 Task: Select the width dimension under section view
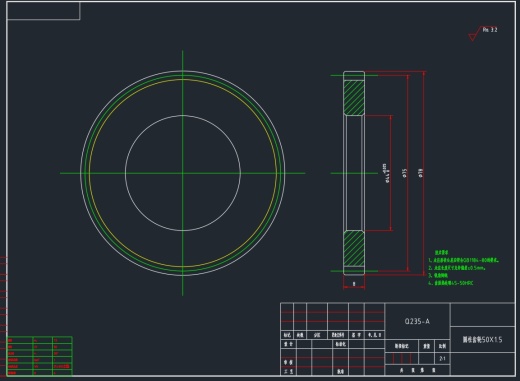(354, 284)
